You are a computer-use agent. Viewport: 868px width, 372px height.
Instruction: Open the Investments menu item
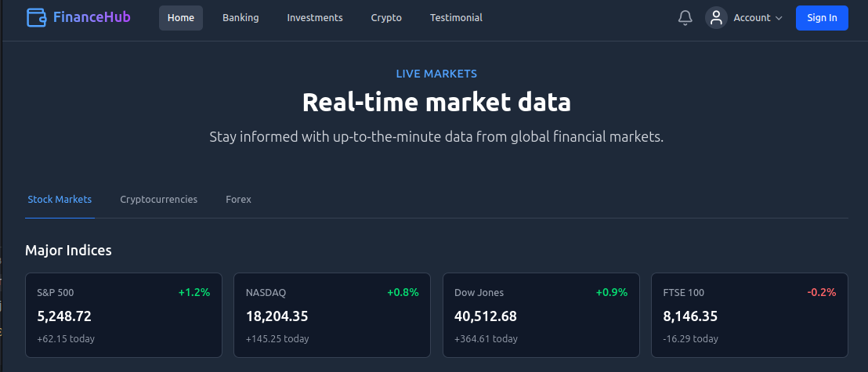pos(315,18)
